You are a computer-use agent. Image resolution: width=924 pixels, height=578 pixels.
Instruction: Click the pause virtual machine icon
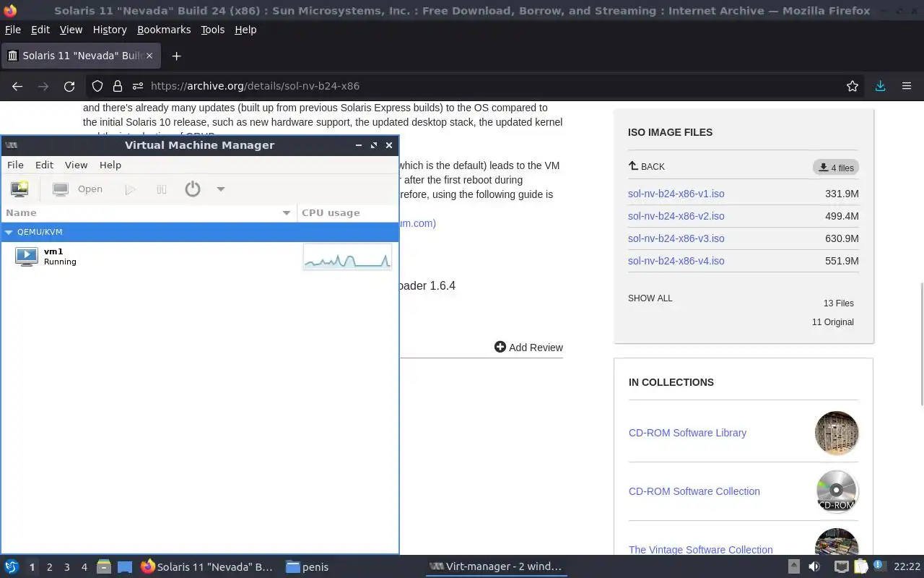coord(162,189)
